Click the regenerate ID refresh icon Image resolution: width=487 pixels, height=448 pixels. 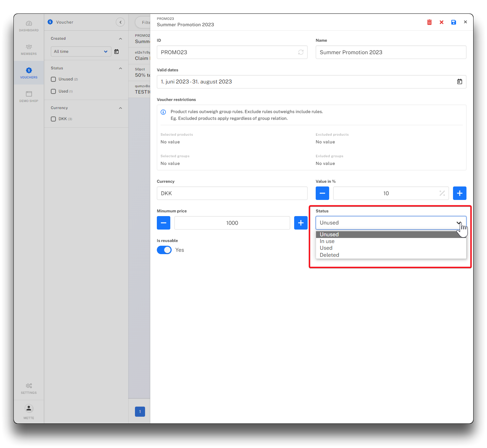pos(301,52)
